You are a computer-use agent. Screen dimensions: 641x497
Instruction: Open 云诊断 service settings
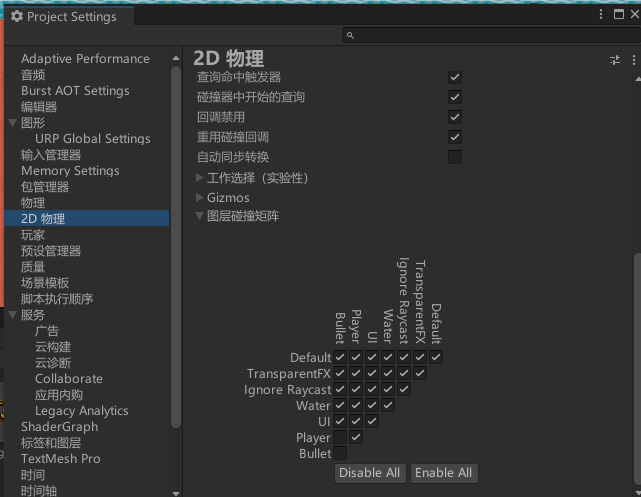[53, 363]
